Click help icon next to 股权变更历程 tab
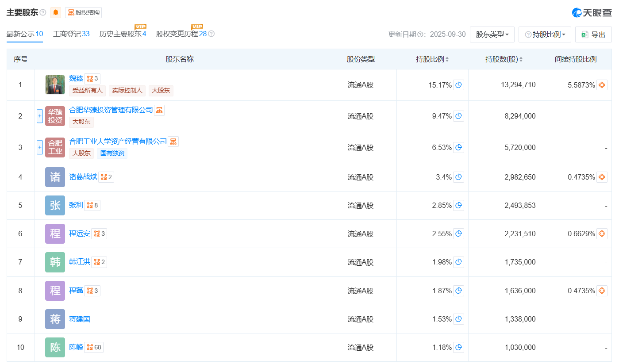Viewport: 619px width, 364px height. point(211,34)
